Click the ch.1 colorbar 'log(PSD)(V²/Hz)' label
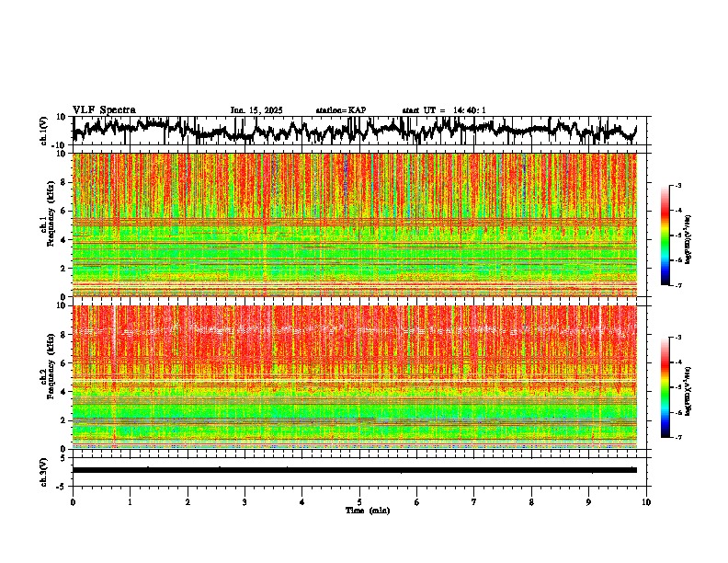This screenshot has height=563, width=728. (x=688, y=240)
